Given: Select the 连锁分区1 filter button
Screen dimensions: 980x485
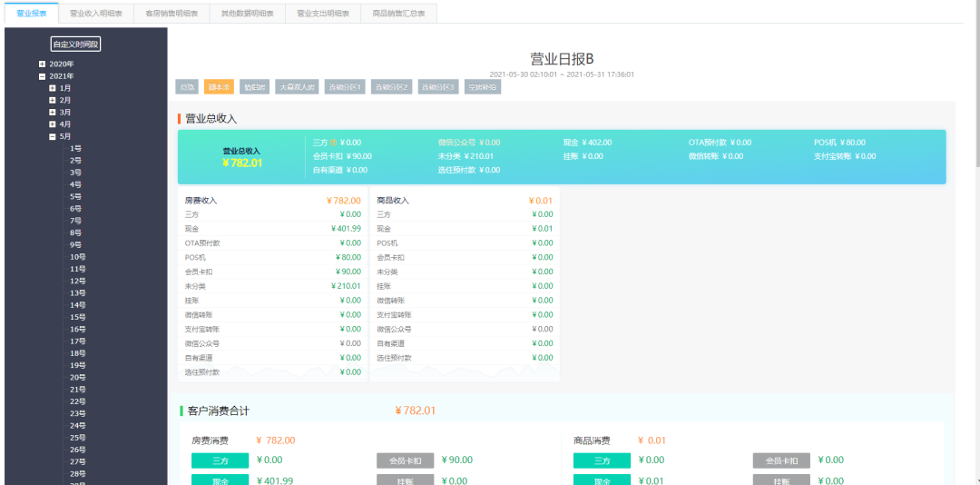Looking at the screenshot, I should point(345,87).
